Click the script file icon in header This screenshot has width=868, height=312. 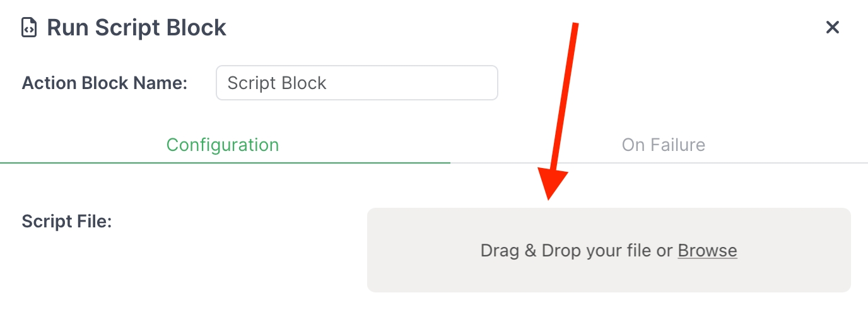point(29,28)
